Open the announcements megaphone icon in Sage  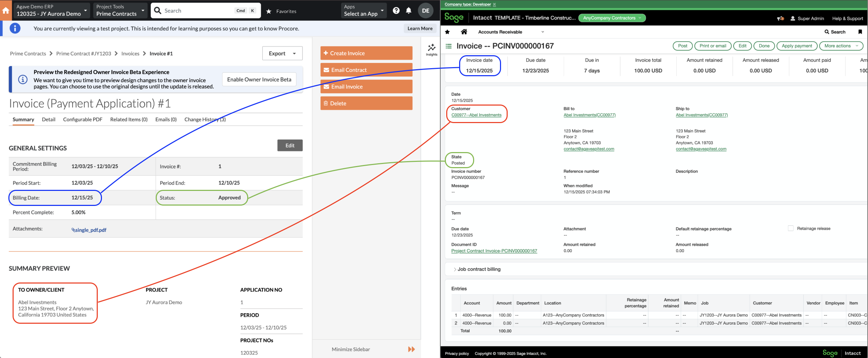780,18
